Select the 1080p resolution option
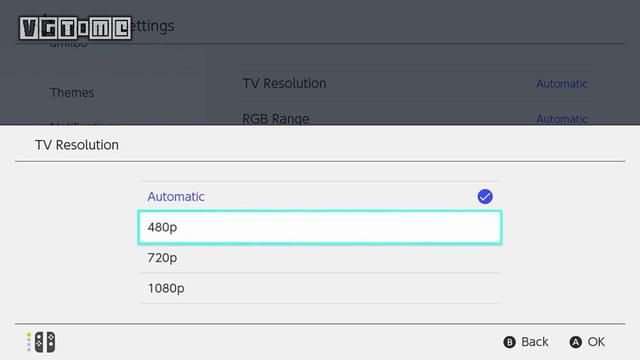640x360 pixels. point(320,288)
